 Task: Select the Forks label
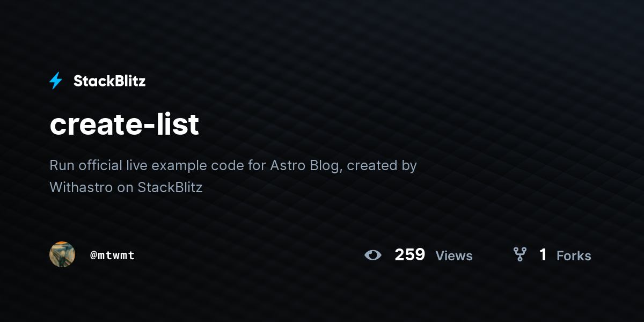coord(574,256)
